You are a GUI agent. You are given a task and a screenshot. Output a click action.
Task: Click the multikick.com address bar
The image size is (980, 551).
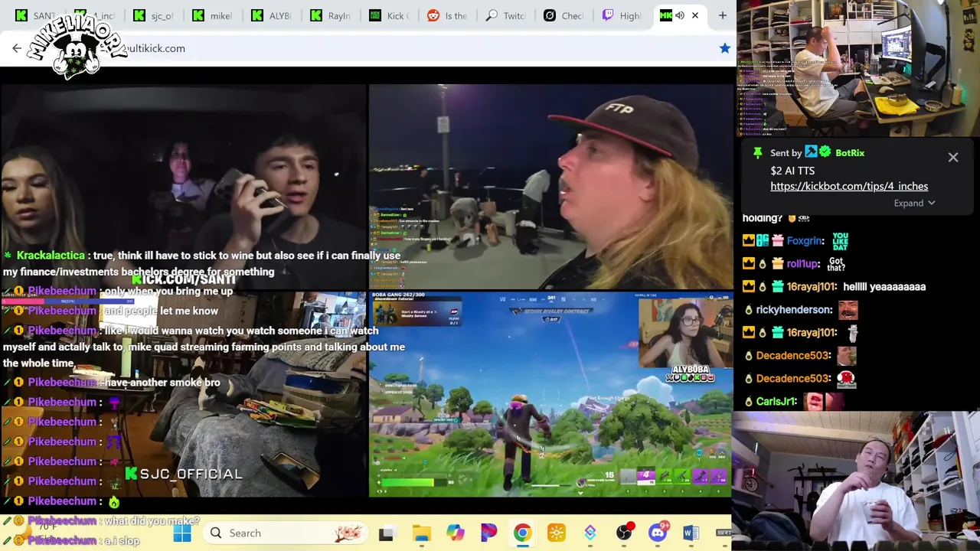pos(367,48)
